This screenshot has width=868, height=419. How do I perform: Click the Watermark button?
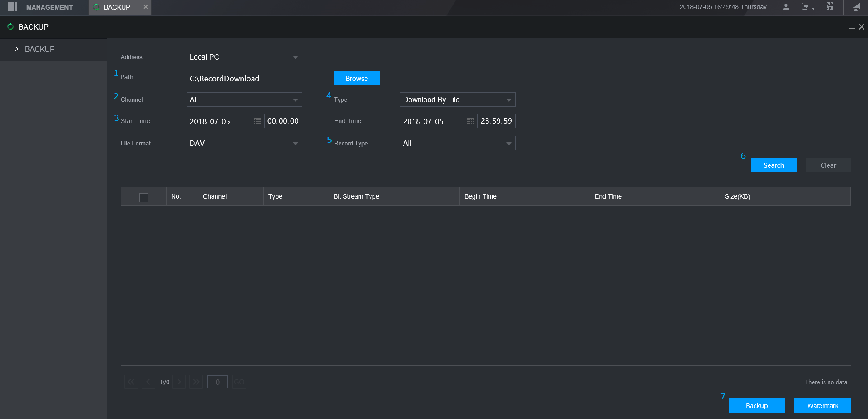[x=822, y=405]
